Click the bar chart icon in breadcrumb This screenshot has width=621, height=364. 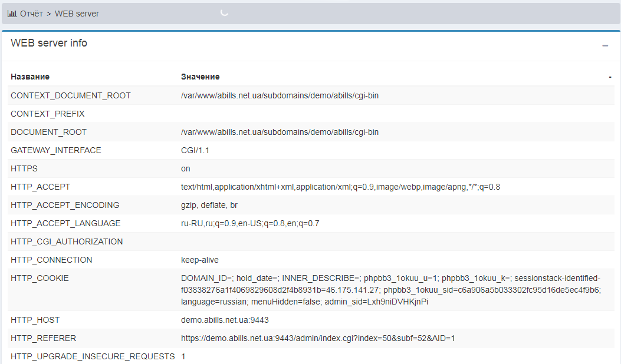pyautogui.click(x=12, y=14)
